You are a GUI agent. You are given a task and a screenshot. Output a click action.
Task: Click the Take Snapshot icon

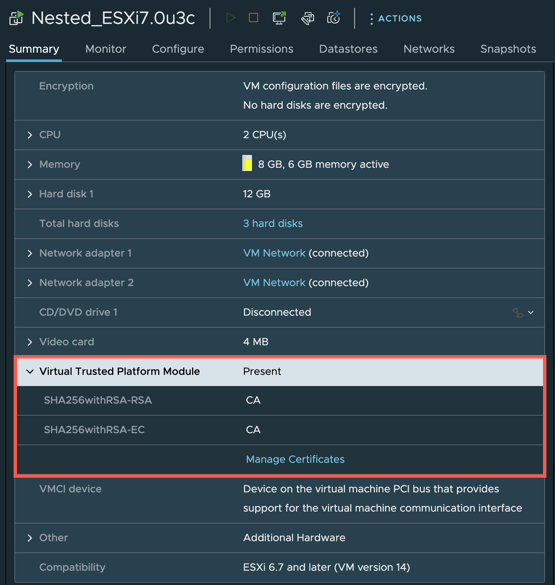pos(333,18)
